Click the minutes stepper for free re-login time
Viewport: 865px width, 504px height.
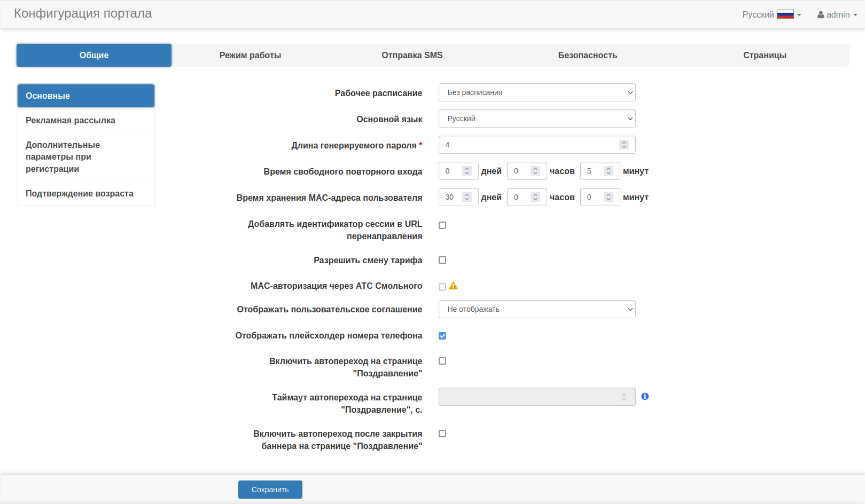608,171
